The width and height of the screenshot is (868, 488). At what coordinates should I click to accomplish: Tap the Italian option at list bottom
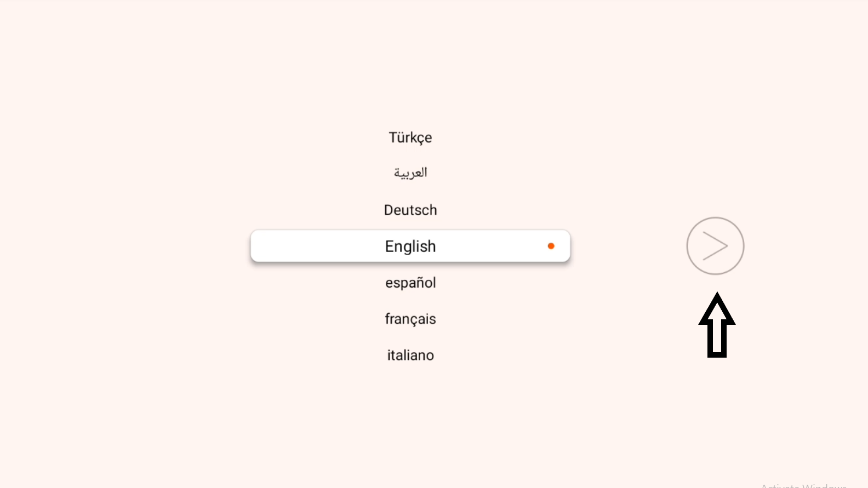pyautogui.click(x=410, y=355)
